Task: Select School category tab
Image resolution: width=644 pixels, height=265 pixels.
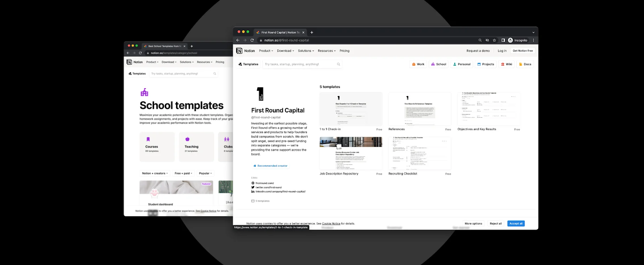Action: 439,64
